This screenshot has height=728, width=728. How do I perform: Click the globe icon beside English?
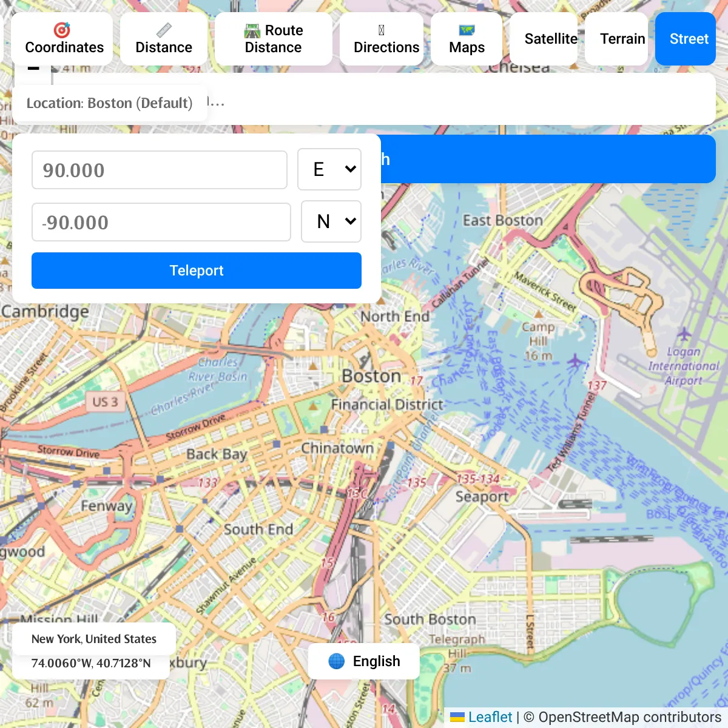tap(337, 661)
